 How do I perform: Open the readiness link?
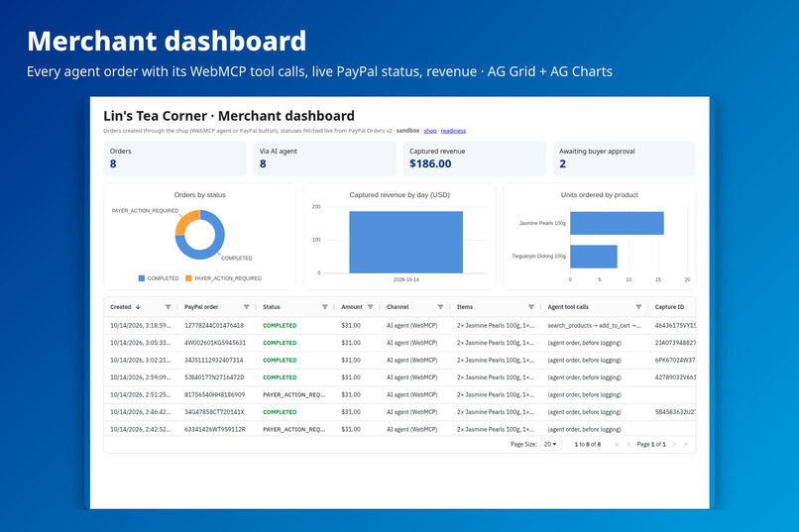pos(453,131)
